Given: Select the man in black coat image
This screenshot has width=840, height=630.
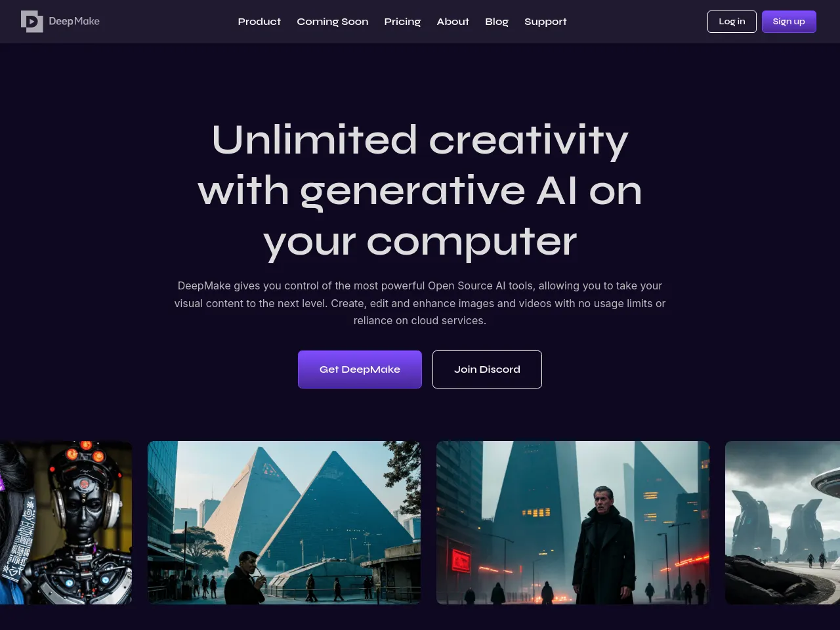Looking at the screenshot, I should pos(573,522).
